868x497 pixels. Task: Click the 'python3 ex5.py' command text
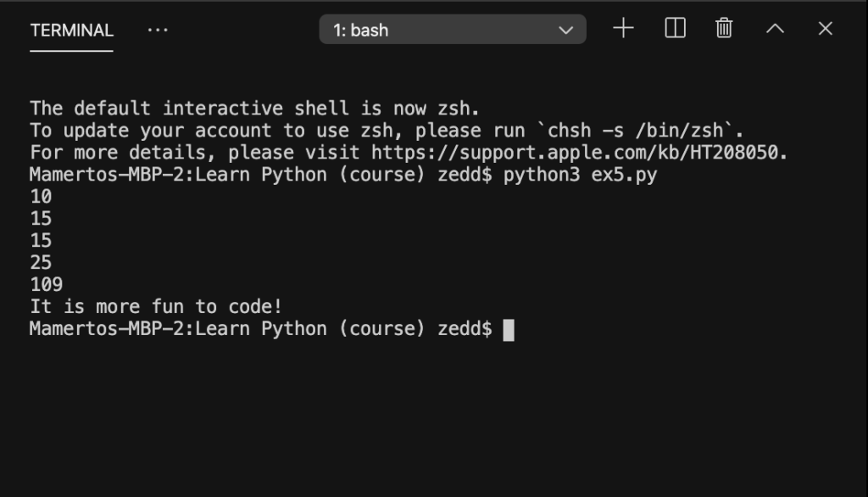point(580,175)
